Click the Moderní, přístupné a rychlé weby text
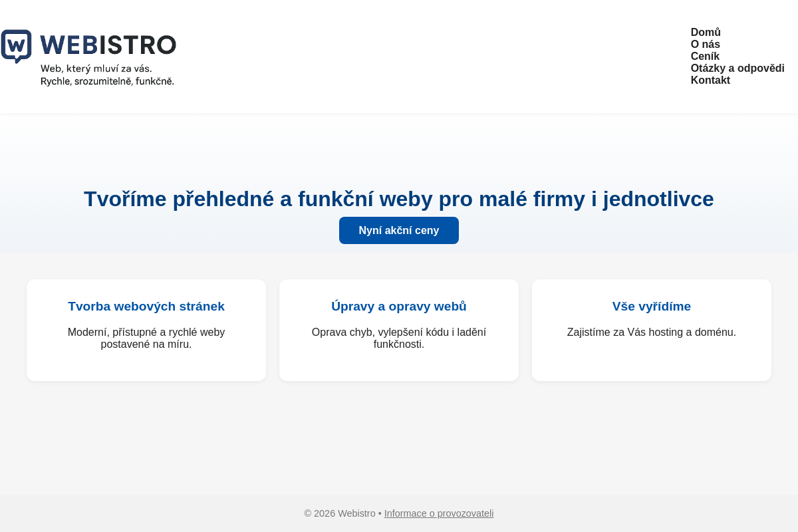The image size is (798, 532). pyautogui.click(x=146, y=338)
